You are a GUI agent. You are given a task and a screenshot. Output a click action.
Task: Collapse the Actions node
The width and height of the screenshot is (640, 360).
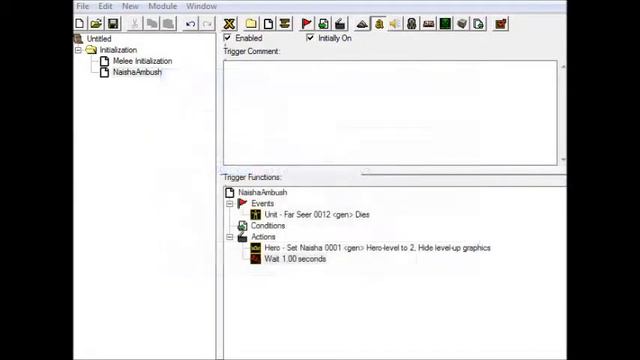click(x=230, y=237)
